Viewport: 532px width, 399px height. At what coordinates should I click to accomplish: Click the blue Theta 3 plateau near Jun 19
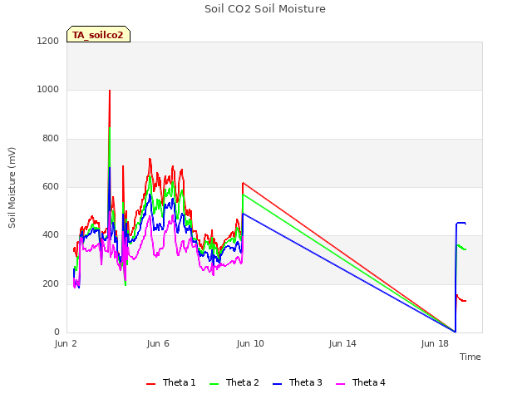[x=461, y=223]
